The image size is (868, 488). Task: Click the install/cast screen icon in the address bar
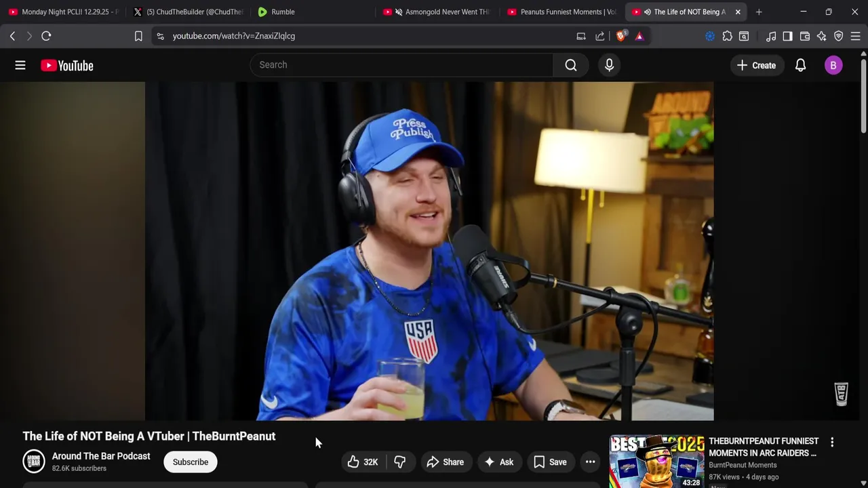[581, 36]
